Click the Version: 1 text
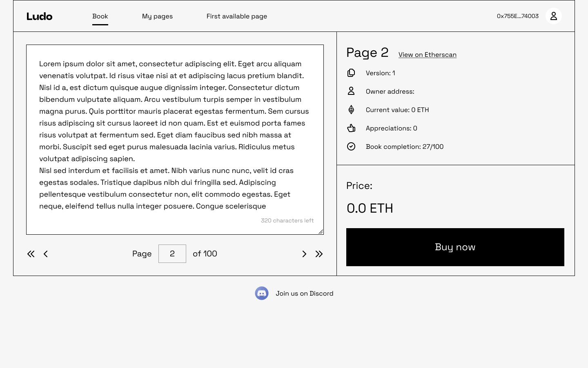Screen dimensions: 588x368 [x=381, y=73]
